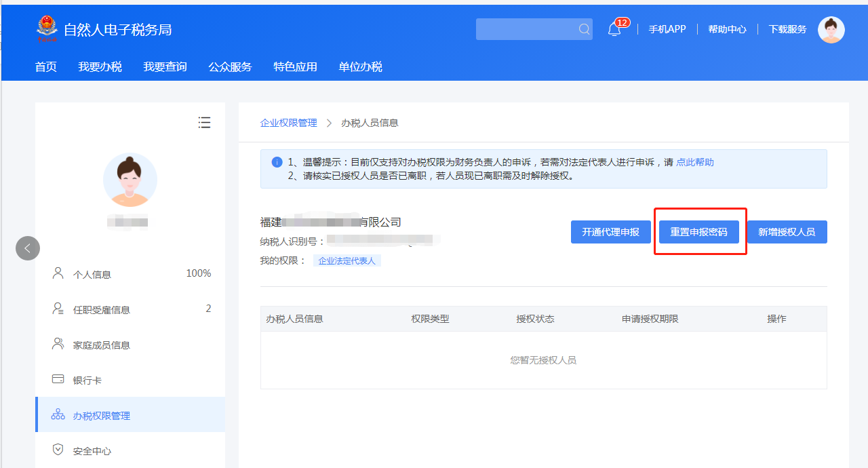868x468 pixels.
Task: Open the 我要办税 menu
Action: click(x=100, y=66)
